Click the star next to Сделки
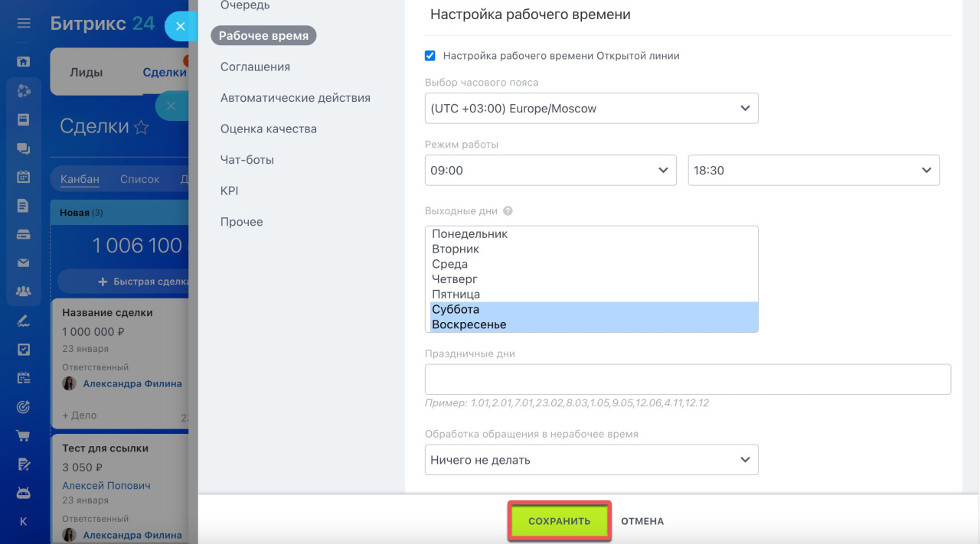Screen dimensions: 980x544 [x=141, y=128]
